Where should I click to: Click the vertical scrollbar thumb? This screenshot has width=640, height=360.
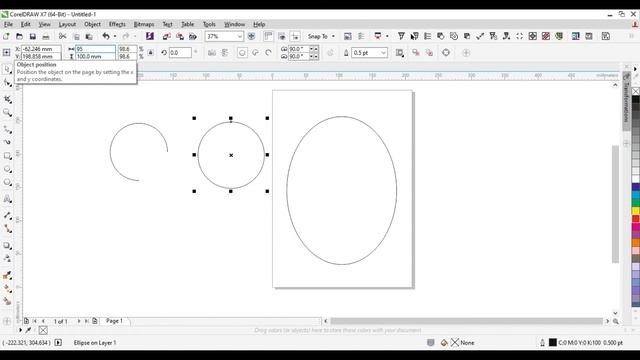(x=615, y=204)
